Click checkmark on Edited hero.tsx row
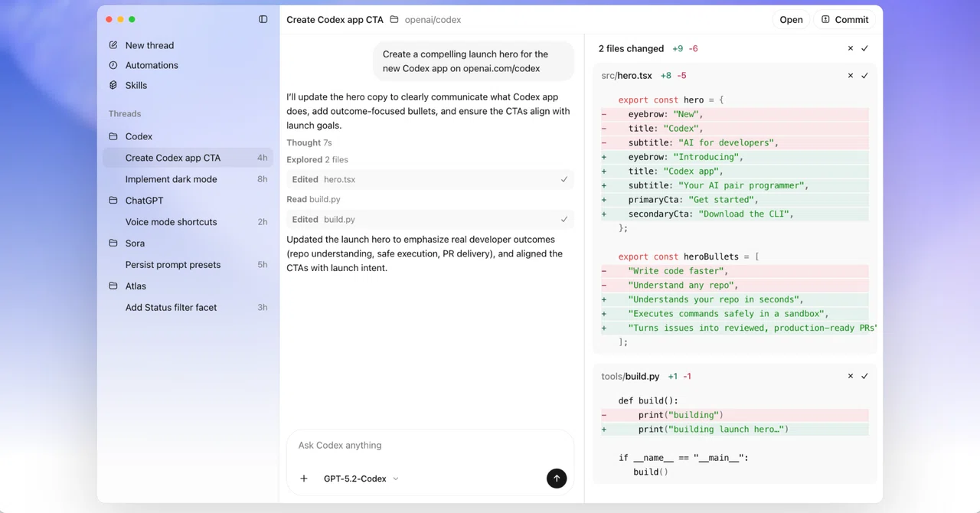The width and height of the screenshot is (980, 513). tap(564, 179)
